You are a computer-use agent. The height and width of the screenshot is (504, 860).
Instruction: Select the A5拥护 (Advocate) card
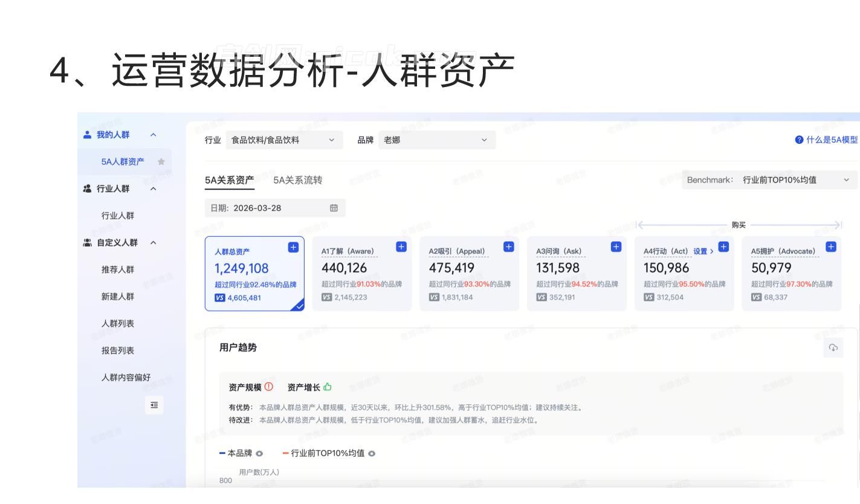(x=792, y=274)
